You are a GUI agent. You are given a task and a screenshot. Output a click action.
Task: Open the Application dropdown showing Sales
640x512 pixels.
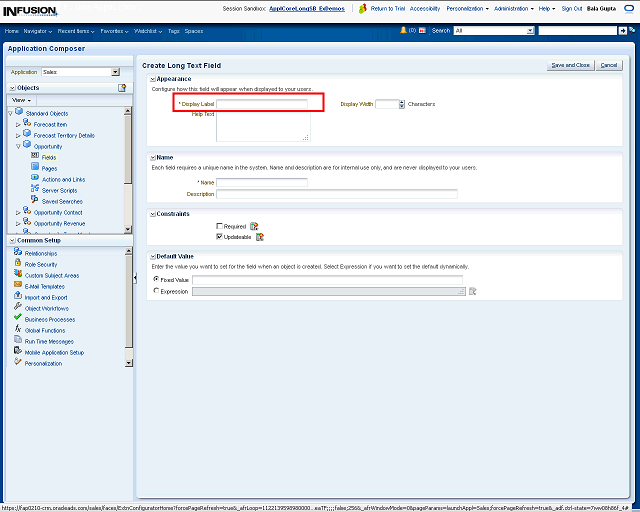[x=115, y=72]
